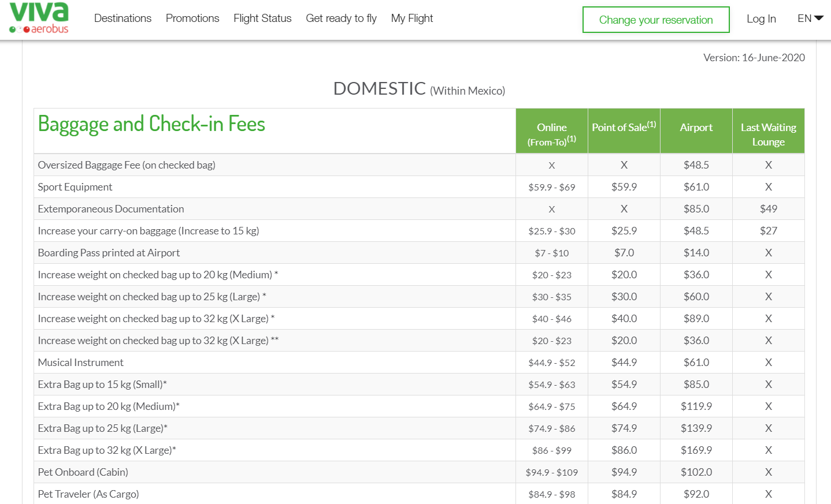831x504 pixels.
Task: Click the Version: 16-June-2020 text
Action: 754,58
